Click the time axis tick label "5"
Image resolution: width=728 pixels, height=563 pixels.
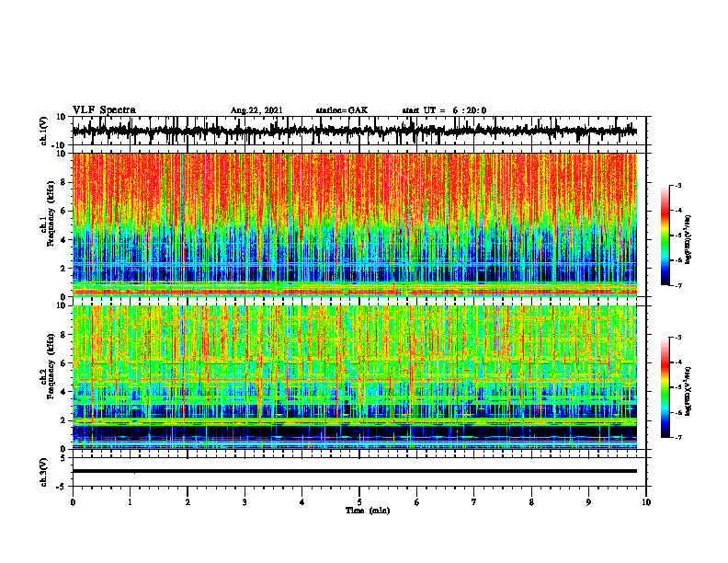click(359, 502)
